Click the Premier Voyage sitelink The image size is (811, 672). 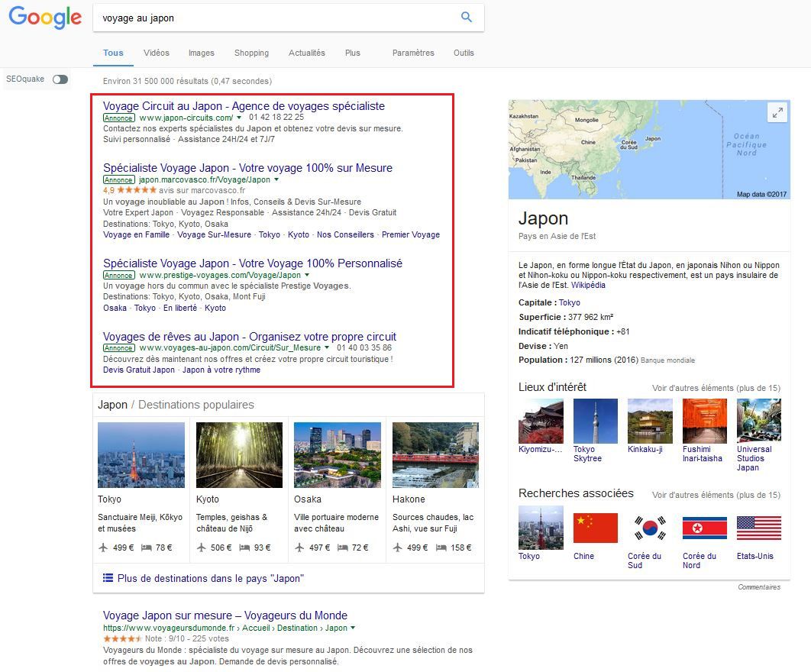click(411, 235)
